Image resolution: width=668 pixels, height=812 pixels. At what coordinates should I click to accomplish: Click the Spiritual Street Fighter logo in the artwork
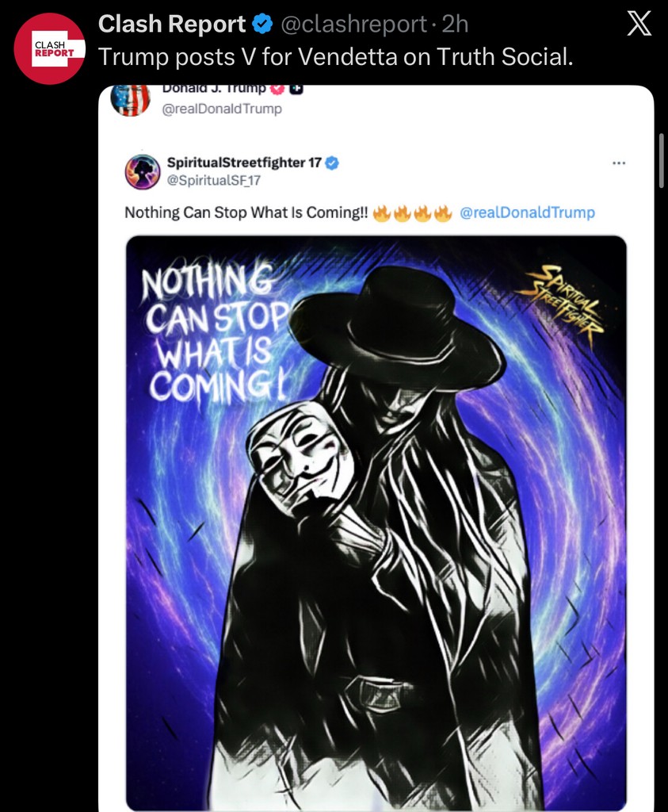coord(559,301)
